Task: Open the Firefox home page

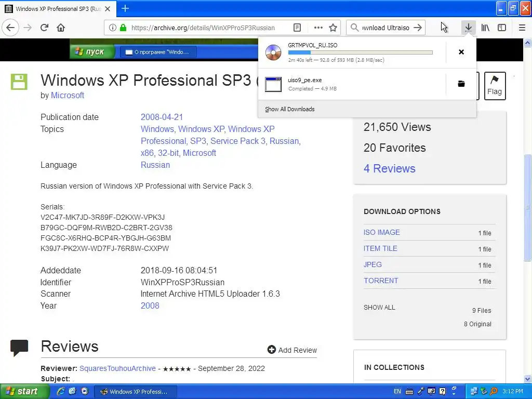Action: (61, 28)
